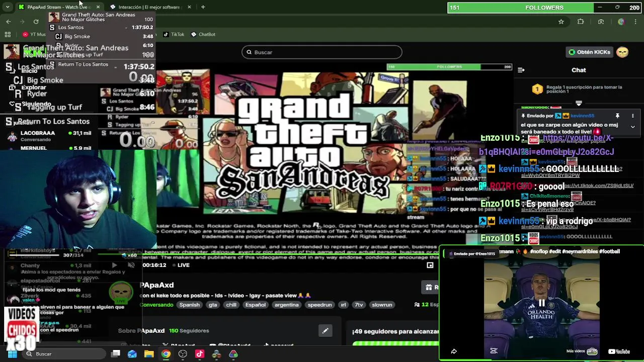Click the Kick Buscar search field
The height and width of the screenshot is (362, 644).
pyautogui.click(x=322, y=52)
